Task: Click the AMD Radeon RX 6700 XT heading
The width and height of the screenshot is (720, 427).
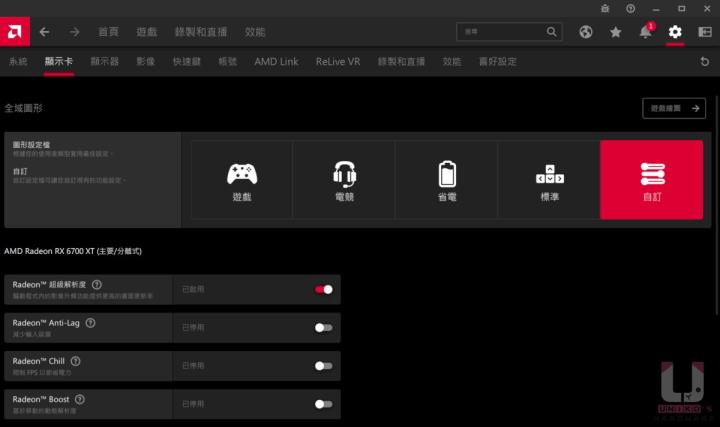Action: point(73,251)
